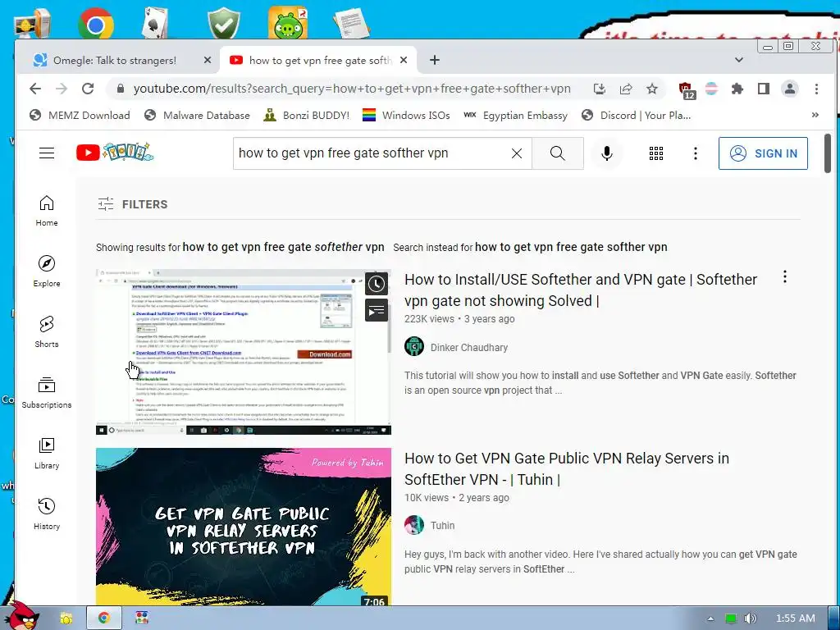Open a new Chrome tab

(435, 60)
